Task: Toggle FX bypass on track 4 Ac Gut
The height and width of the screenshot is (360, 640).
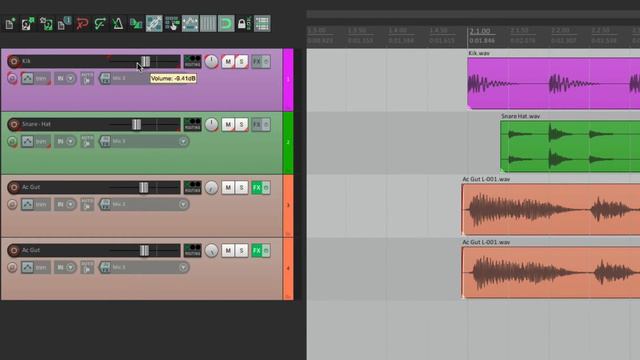Action: tap(266, 251)
